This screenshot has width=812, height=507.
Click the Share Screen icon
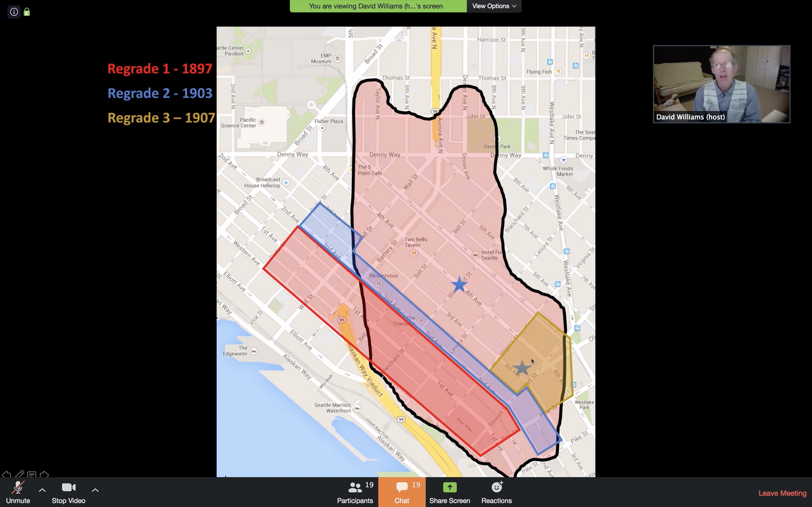coord(450,488)
